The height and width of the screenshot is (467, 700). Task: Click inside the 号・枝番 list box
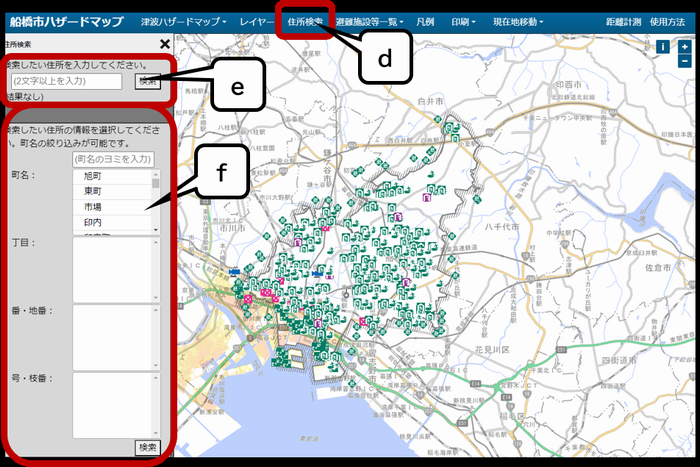(x=116, y=406)
